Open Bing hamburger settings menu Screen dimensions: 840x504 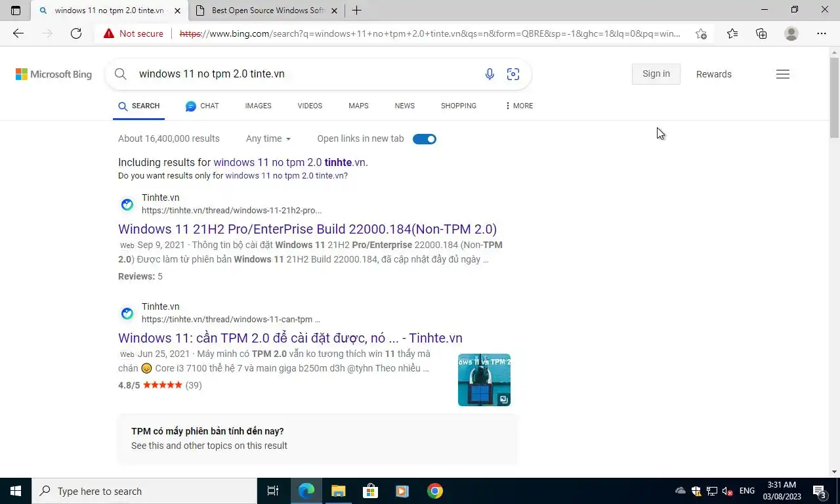pyautogui.click(x=782, y=74)
